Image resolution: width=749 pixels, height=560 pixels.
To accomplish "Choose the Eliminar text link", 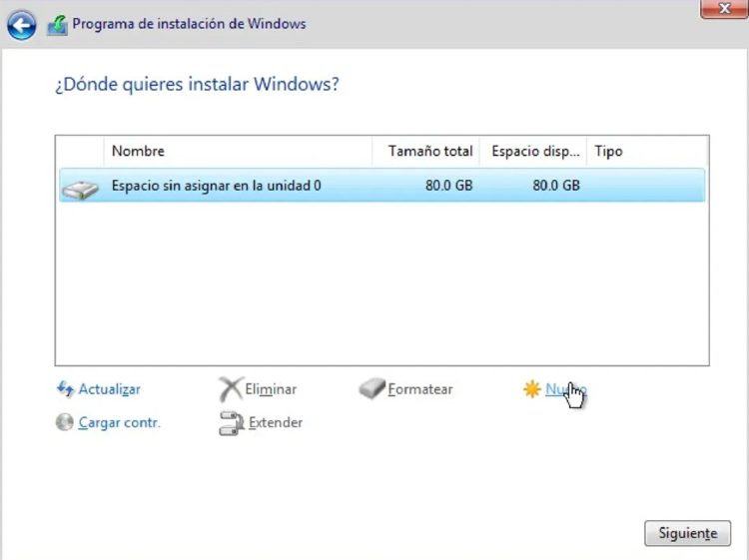I will pyautogui.click(x=271, y=389).
